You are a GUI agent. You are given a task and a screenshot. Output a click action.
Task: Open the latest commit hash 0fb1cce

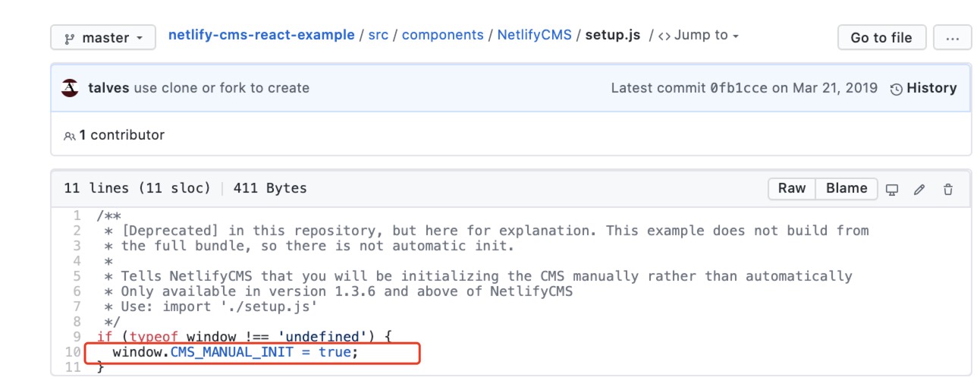pyautogui.click(x=739, y=88)
